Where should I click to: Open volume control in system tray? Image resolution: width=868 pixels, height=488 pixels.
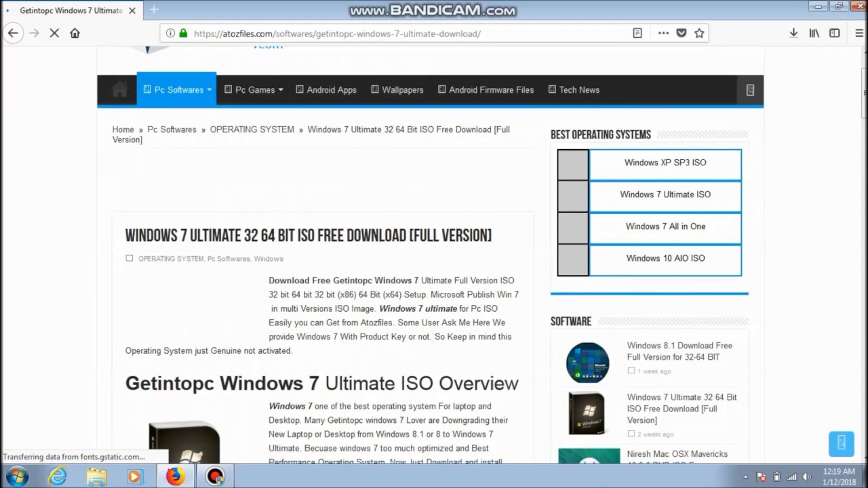click(x=807, y=476)
